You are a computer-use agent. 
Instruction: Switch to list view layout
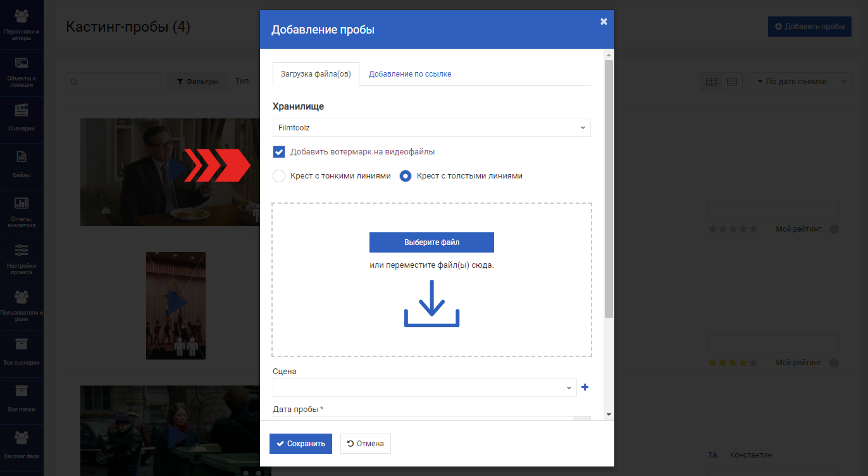(732, 82)
